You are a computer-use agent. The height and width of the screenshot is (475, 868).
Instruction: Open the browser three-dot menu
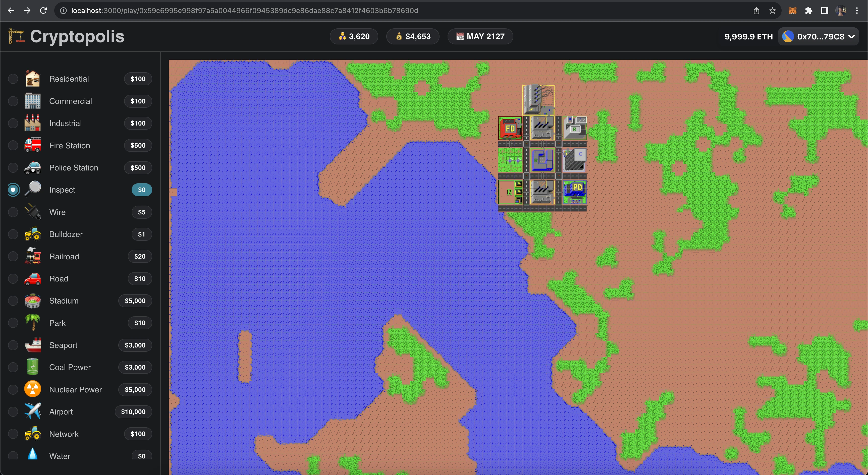click(857, 11)
